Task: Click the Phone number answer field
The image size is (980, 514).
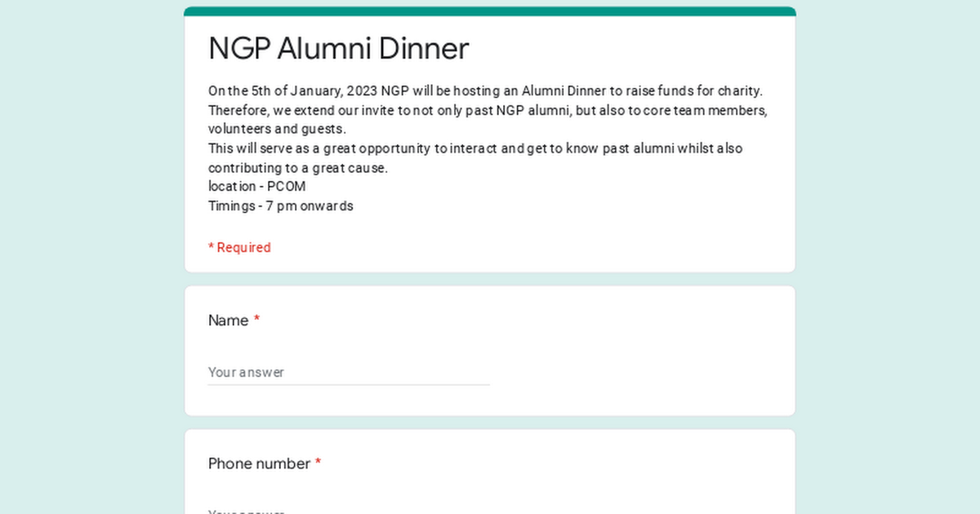Action: tap(349, 510)
